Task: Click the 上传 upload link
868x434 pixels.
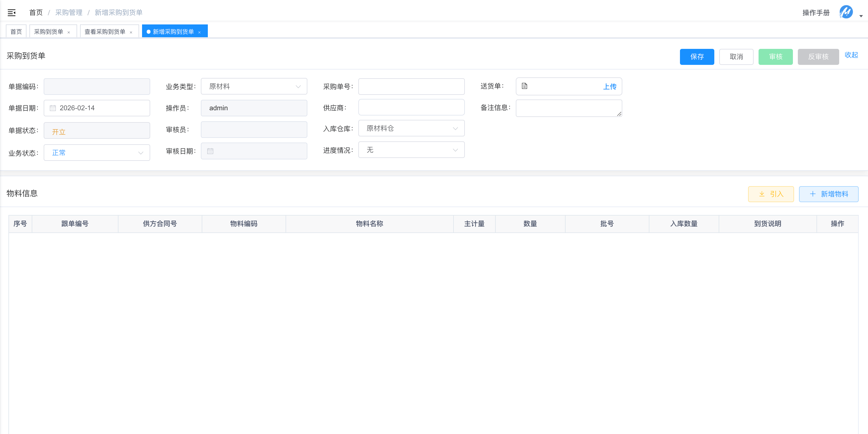Action: 609,86
